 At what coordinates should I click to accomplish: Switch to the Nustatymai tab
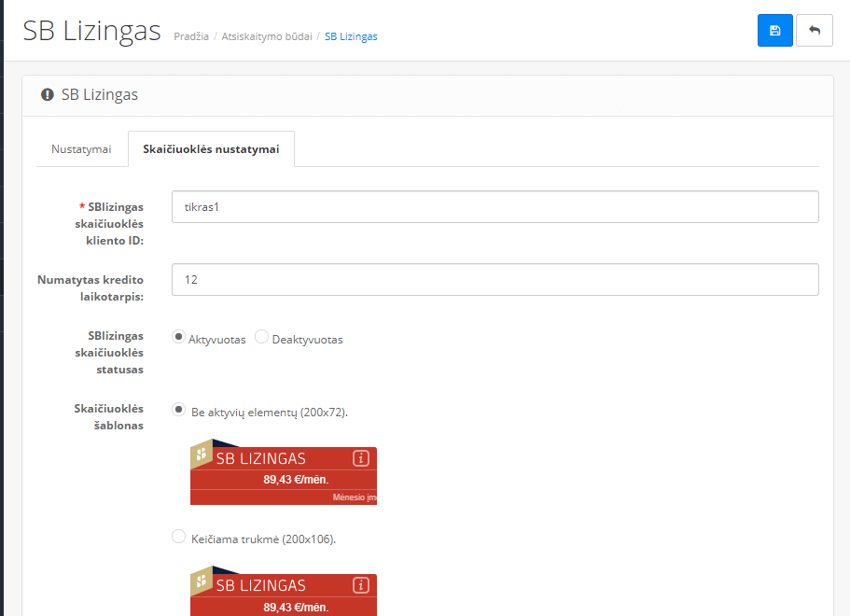[81, 149]
